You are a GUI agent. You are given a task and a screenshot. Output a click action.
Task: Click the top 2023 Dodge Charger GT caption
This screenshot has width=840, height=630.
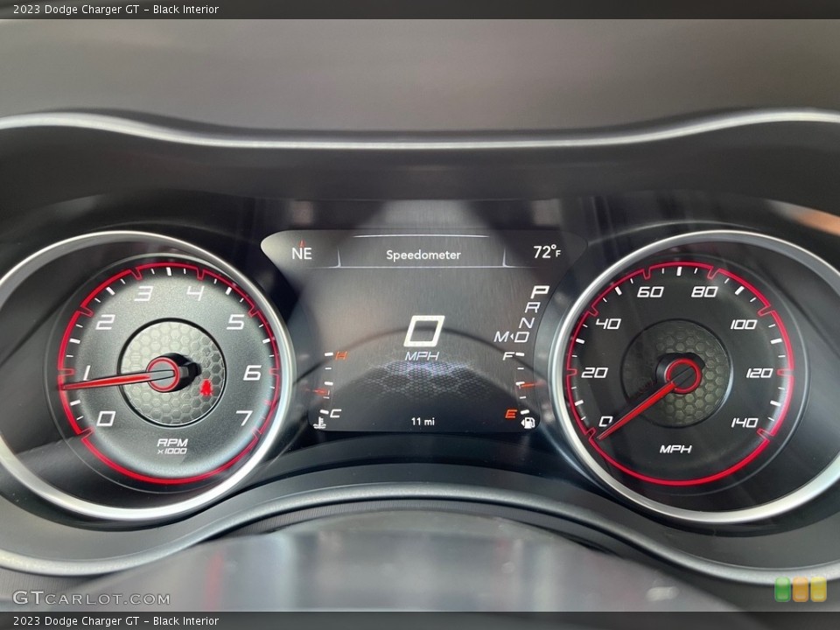point(116,9)
